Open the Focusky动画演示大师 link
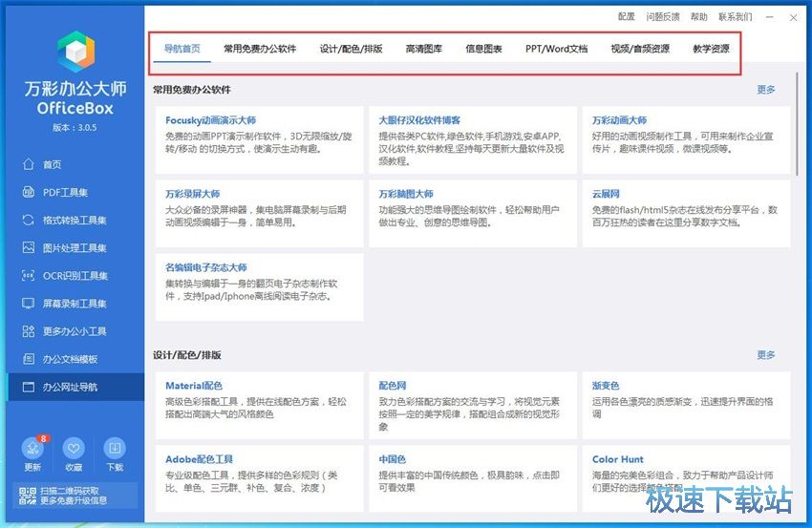Viewport: 812px width, 528px height. point(211,120)
